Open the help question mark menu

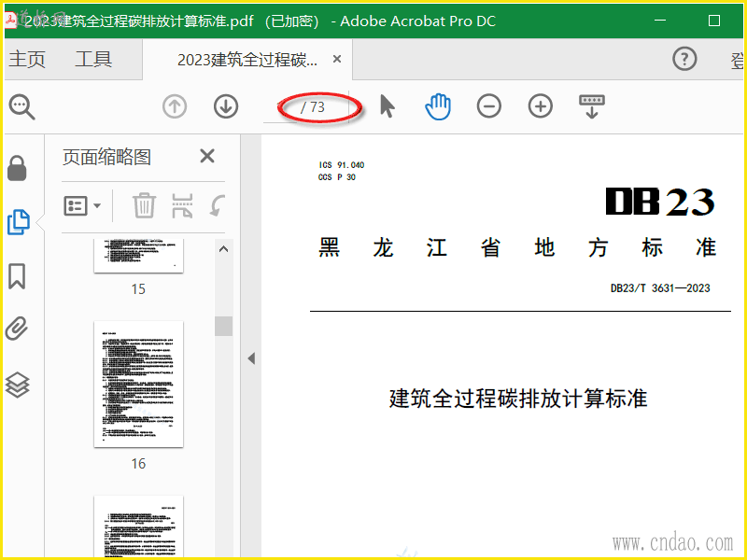(x=684, y=59)
